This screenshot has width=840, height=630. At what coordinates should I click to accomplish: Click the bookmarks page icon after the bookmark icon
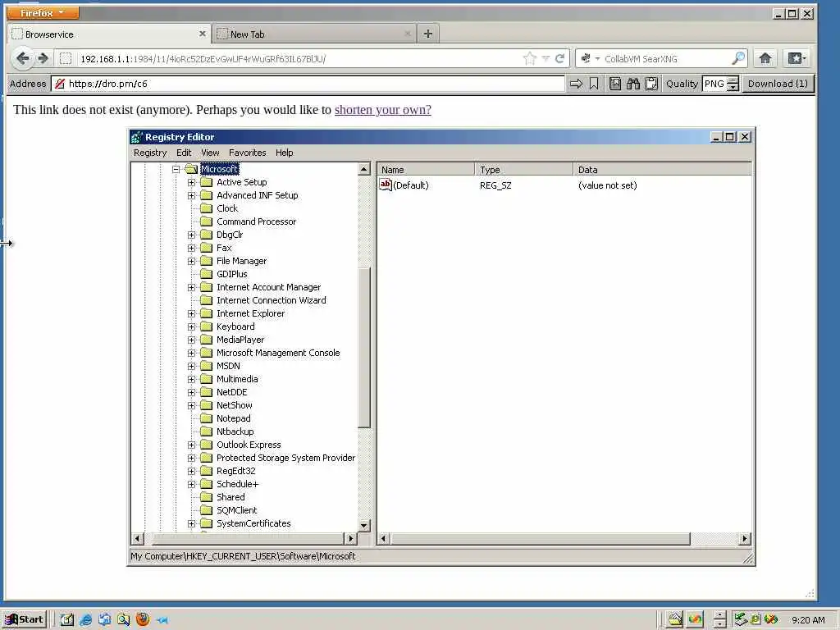[x=615, y=84]
